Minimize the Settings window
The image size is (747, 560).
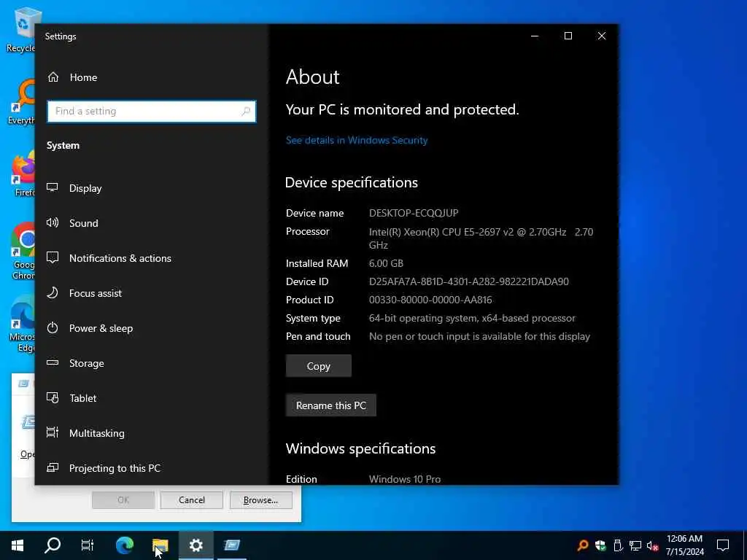(x=535, y=36)
